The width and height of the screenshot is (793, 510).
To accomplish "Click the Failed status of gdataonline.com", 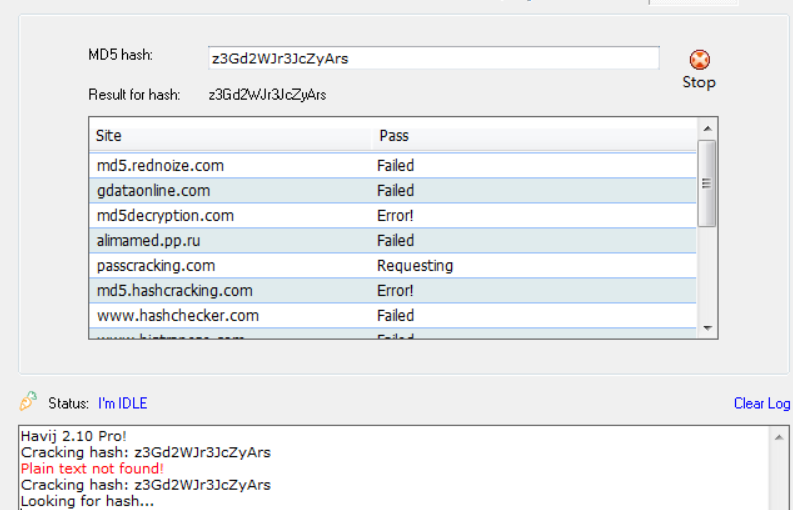I will [x=395, y=191].
